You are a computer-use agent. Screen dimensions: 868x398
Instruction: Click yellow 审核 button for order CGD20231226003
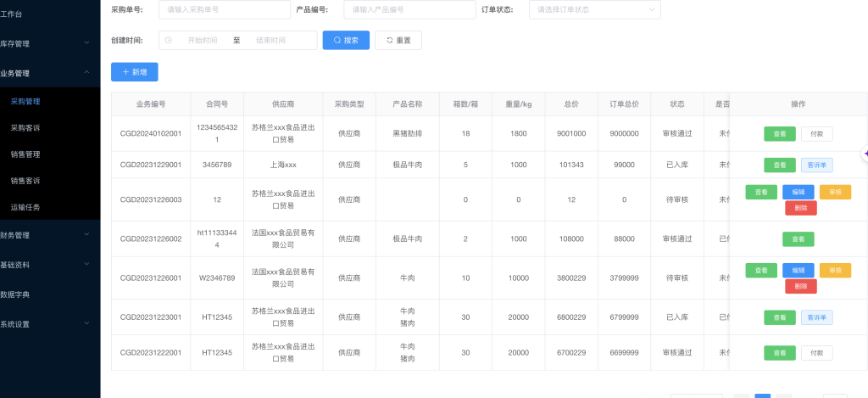point(835,193)
